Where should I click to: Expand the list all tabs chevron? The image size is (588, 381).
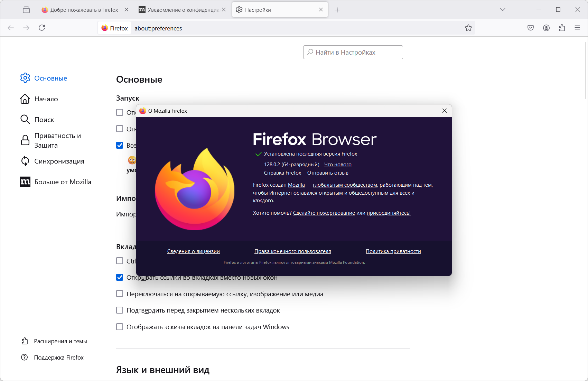503,10
